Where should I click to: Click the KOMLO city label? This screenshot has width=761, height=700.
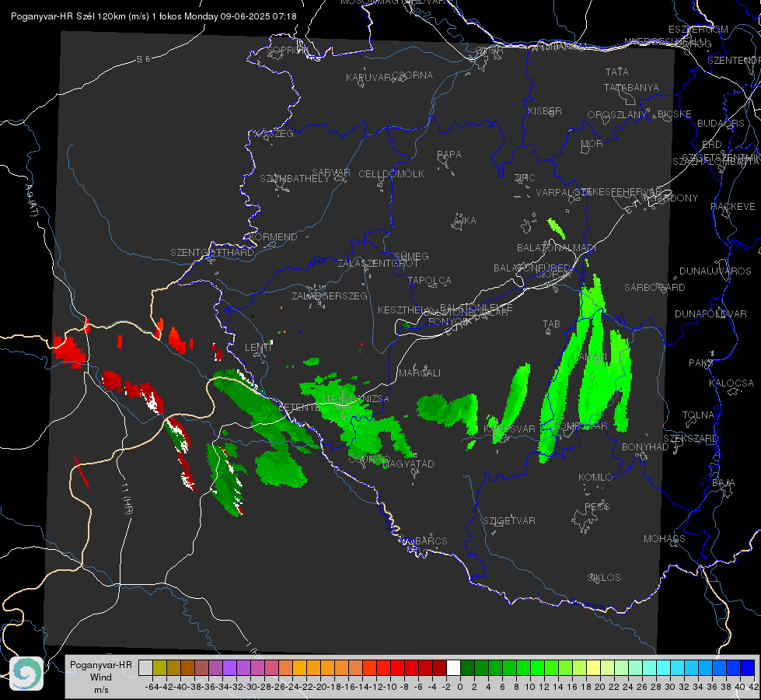coord(595,478)
